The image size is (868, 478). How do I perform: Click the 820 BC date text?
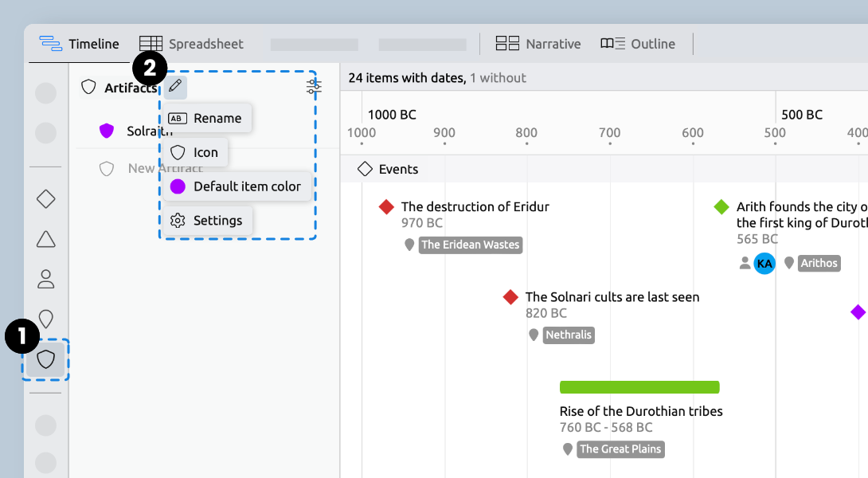[545, 314]
